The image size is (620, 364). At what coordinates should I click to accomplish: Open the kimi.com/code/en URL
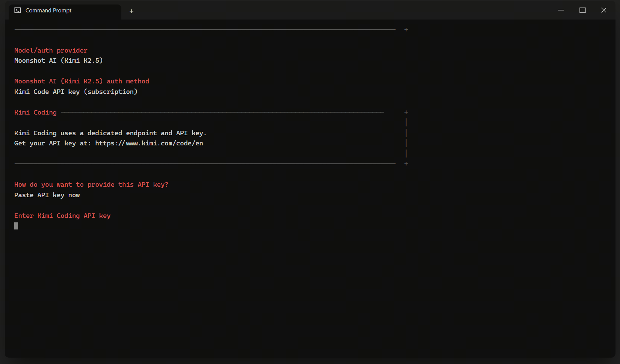[149, 143]
